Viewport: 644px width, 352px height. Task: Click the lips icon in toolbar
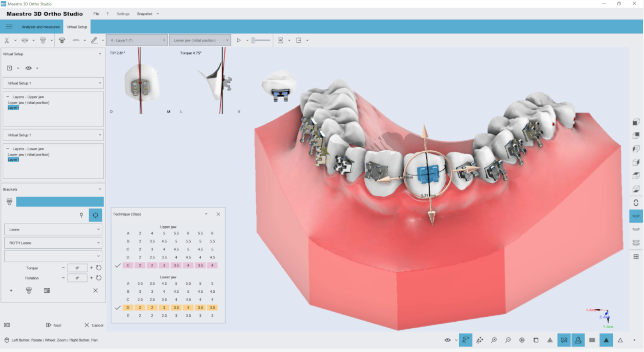coord(25,41)
